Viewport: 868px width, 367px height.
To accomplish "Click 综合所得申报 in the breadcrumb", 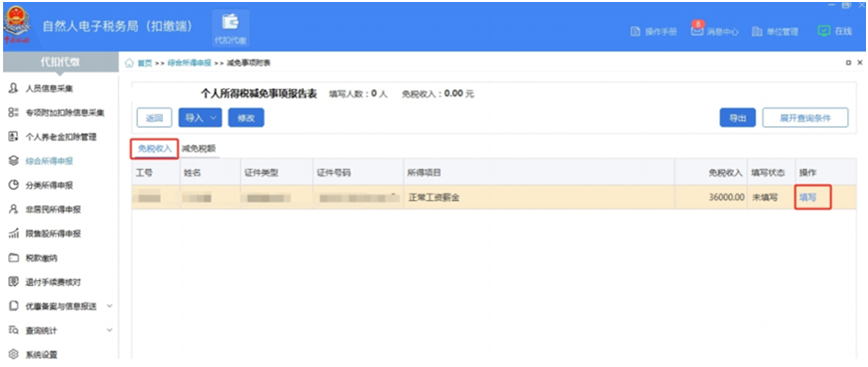I will 190,63.
